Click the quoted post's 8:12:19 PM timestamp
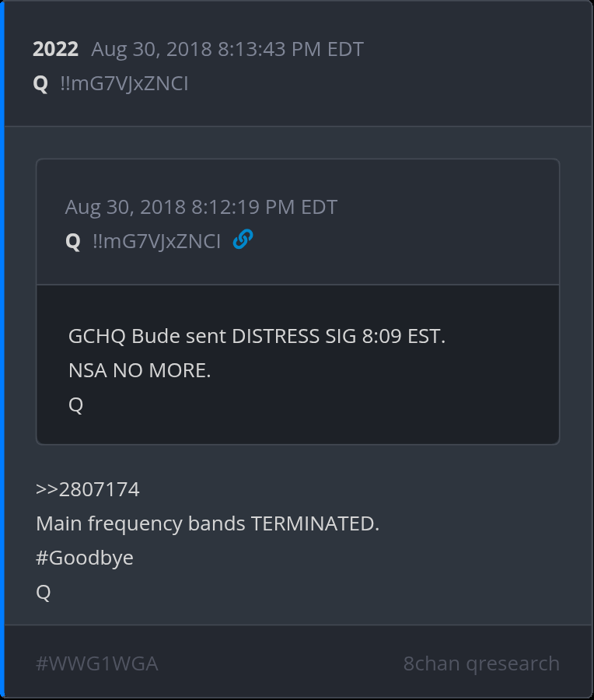This screenshot has height=700, width=594. 201,208
